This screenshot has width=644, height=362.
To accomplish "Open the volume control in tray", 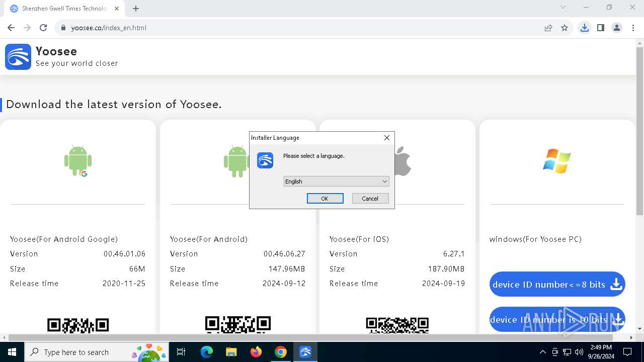I will tap(579, 352).
